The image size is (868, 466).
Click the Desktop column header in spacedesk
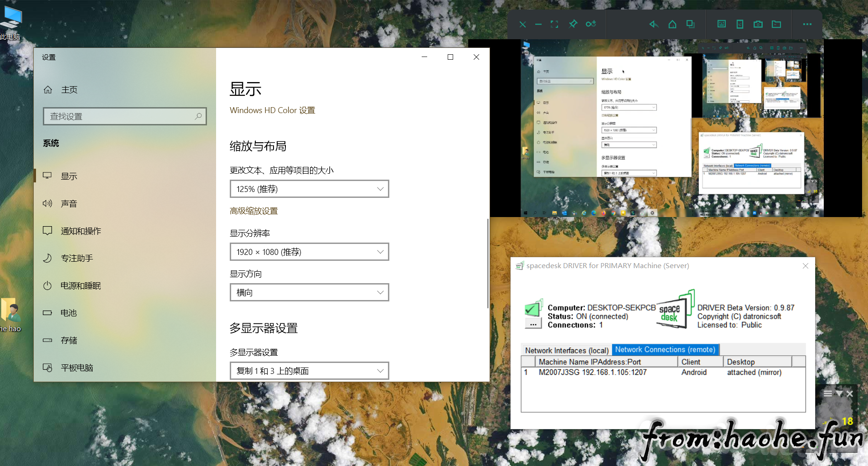[758, 362]
